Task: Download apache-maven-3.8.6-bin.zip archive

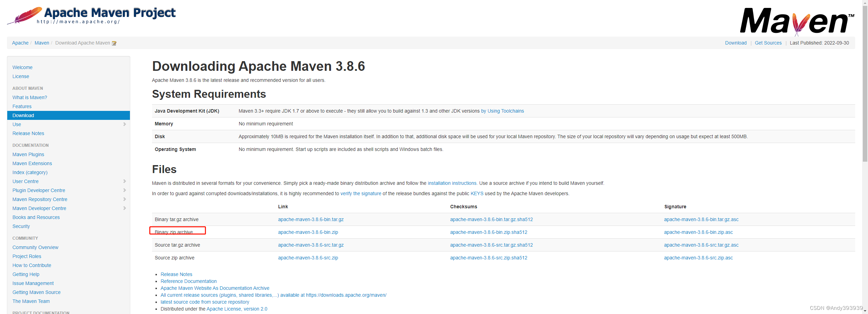Action: click(x=308, y=232)
